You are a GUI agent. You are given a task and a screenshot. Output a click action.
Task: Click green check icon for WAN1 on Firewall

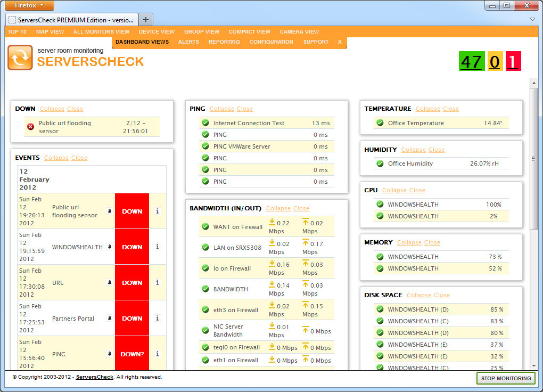pos(205,227)
